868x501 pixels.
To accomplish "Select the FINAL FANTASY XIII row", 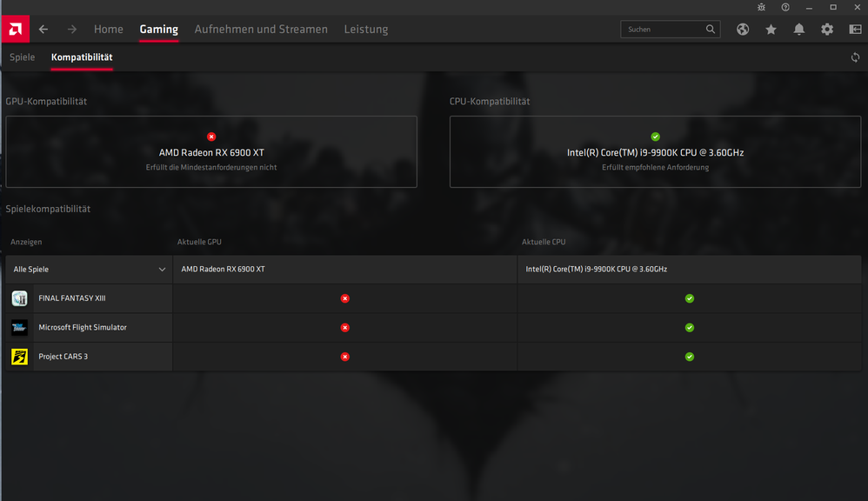I will pyautogui.click(x=433, y=298).
